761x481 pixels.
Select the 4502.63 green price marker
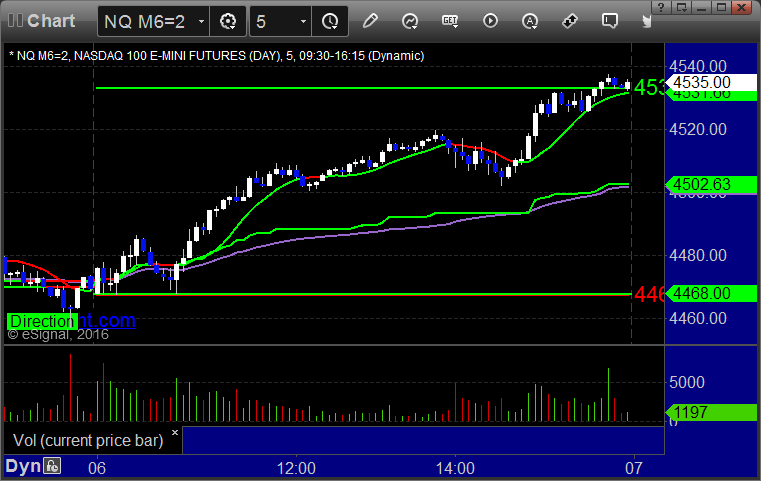(x=711, y=184)
